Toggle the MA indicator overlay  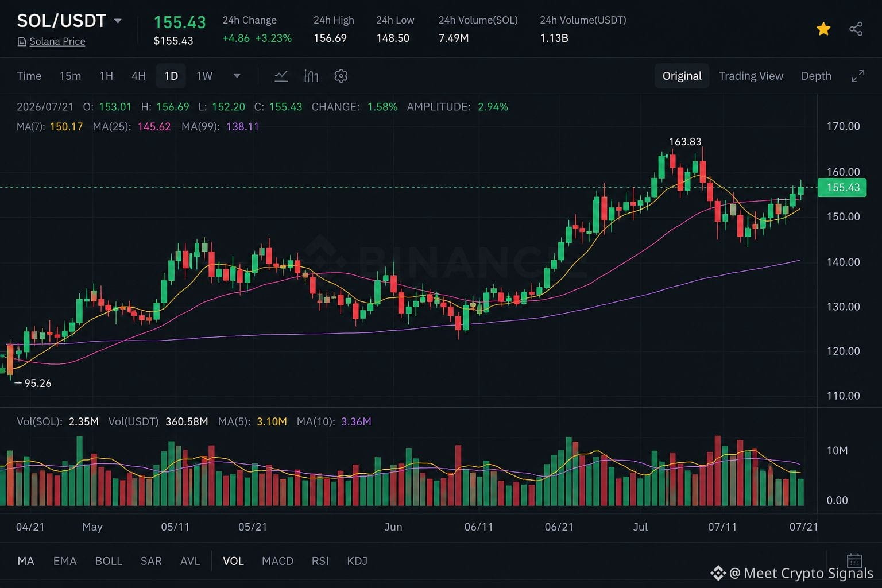coord(25,561)
